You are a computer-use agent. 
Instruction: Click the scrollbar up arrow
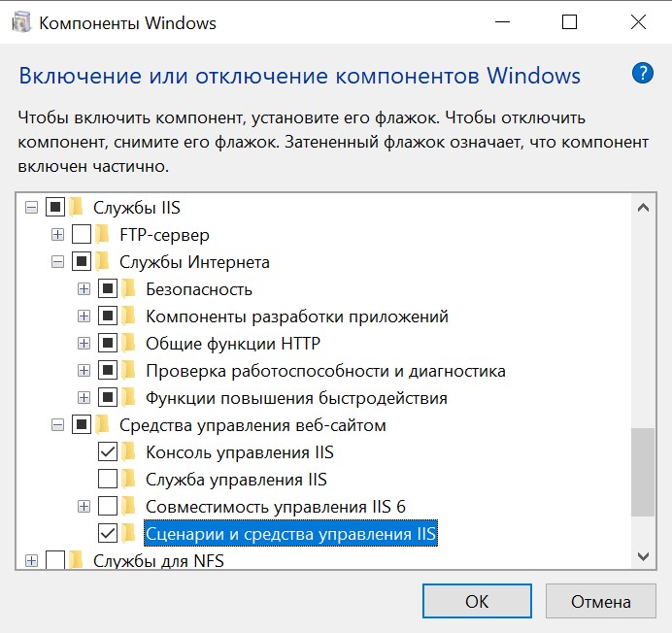[x=643, y=208]
